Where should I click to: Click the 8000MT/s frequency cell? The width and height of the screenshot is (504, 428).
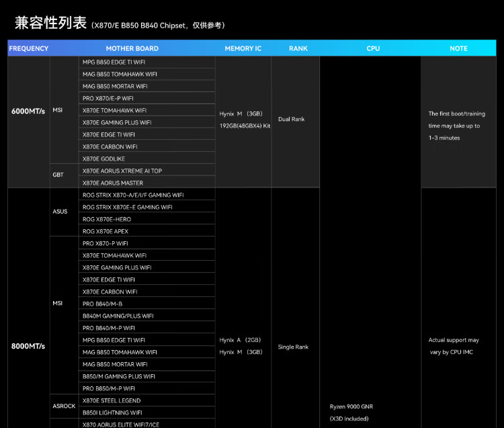click(x=28, y=346)
